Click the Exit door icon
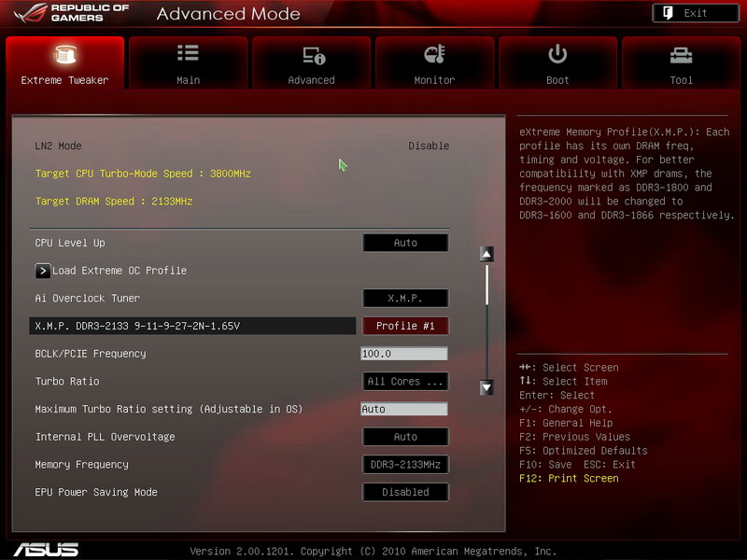747x560 pixels. pos(668,13)
